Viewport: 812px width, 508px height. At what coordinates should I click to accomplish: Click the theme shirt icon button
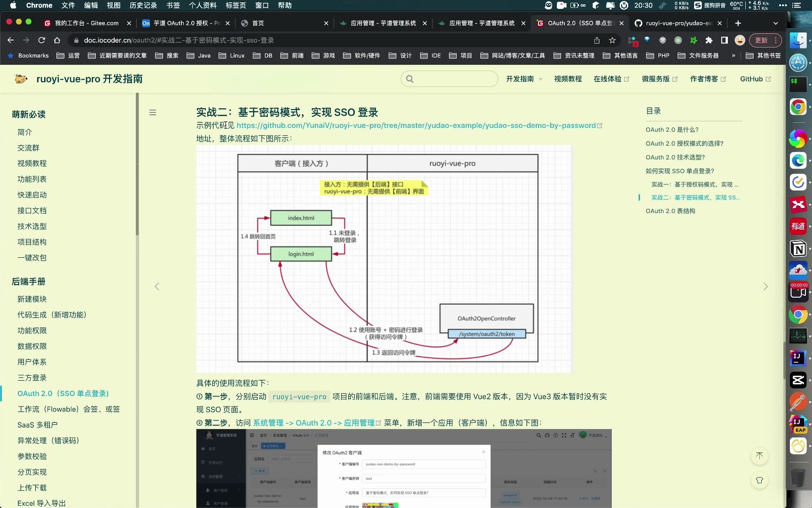tap(759, 480)
